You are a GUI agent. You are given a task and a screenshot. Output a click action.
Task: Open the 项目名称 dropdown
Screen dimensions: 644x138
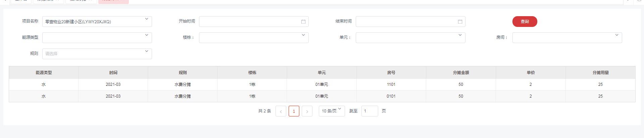pos(97,22)
